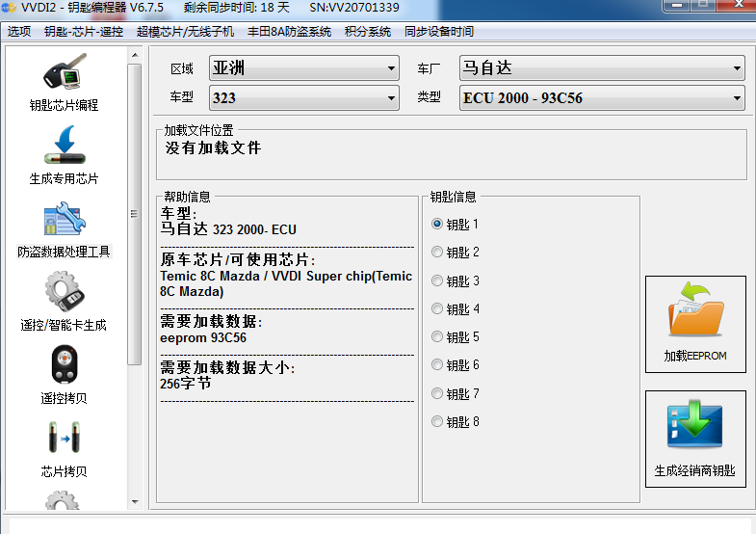Viewport: 756px width, 534px height.
Task: Open the 丰田8A防盗系统 menu
Action: point(289,32)
